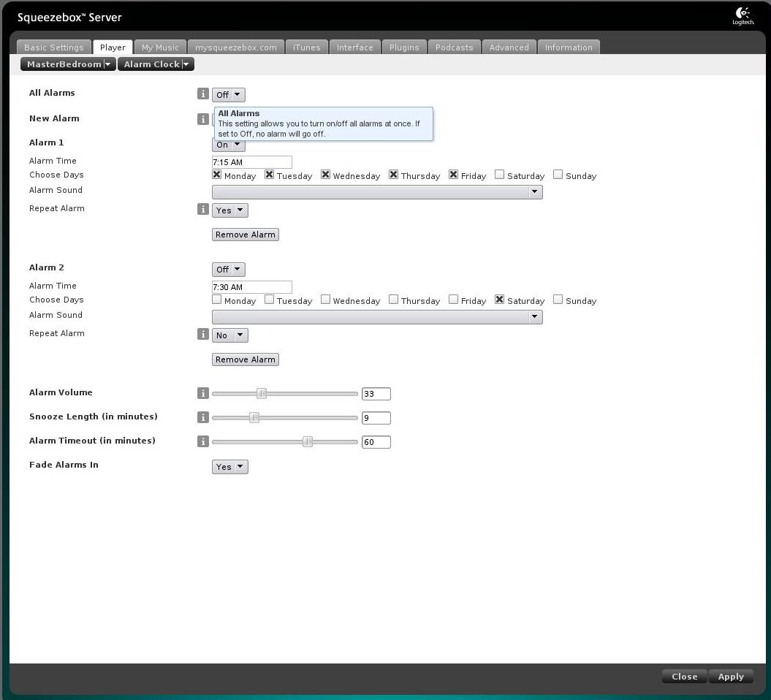Click the Snooze Length info icon
Screen dimensions: 771x700
click(x=203, y=417)
